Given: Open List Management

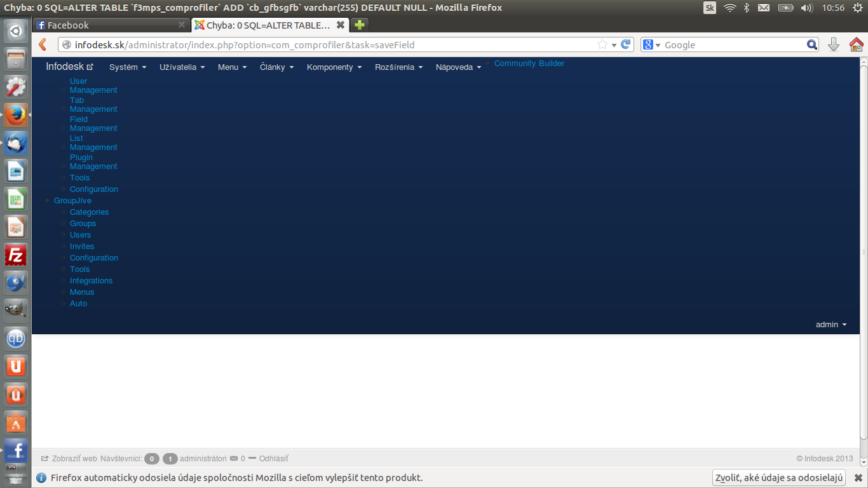Looking at the screenshot, I should [93, 143].
